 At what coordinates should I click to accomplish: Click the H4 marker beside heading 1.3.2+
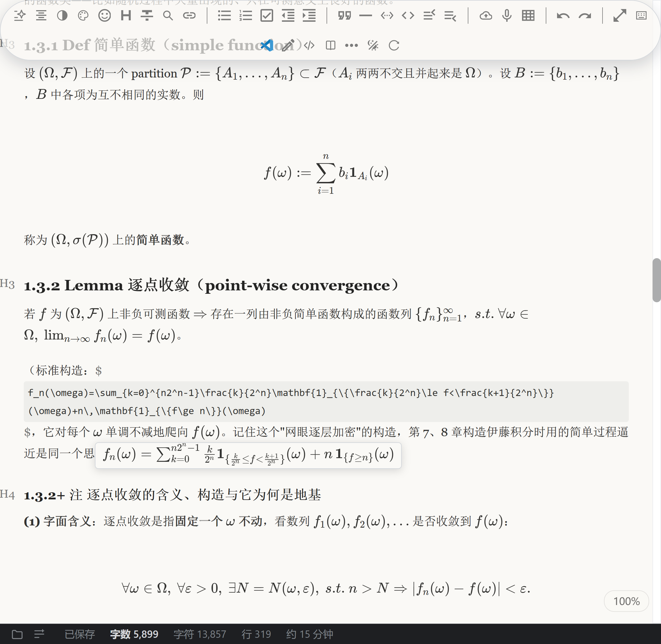pos(7,494)
